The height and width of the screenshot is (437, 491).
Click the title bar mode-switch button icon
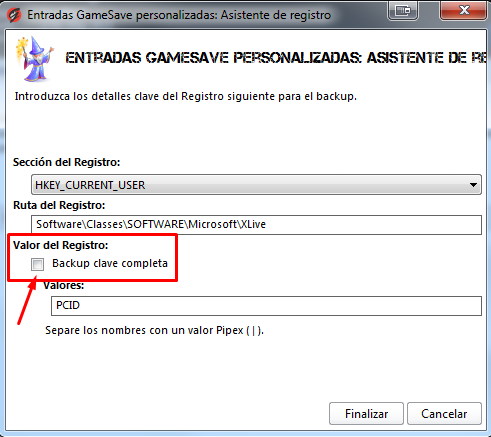click(x=403, y=10)
